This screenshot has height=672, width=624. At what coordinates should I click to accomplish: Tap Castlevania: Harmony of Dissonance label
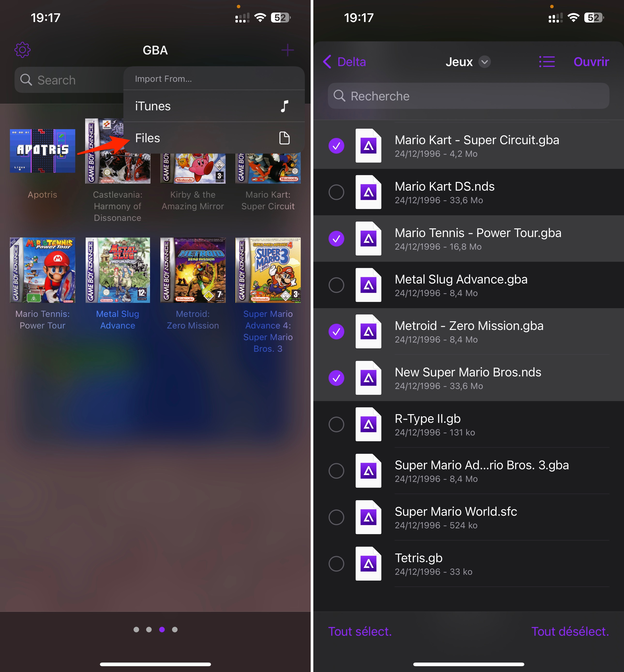118,206
